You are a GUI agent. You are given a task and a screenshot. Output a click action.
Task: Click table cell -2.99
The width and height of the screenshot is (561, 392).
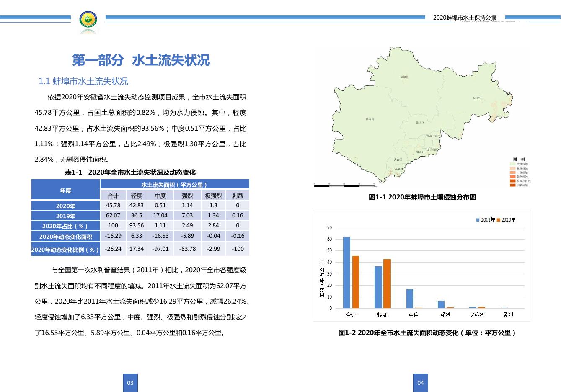pos(213,249)
